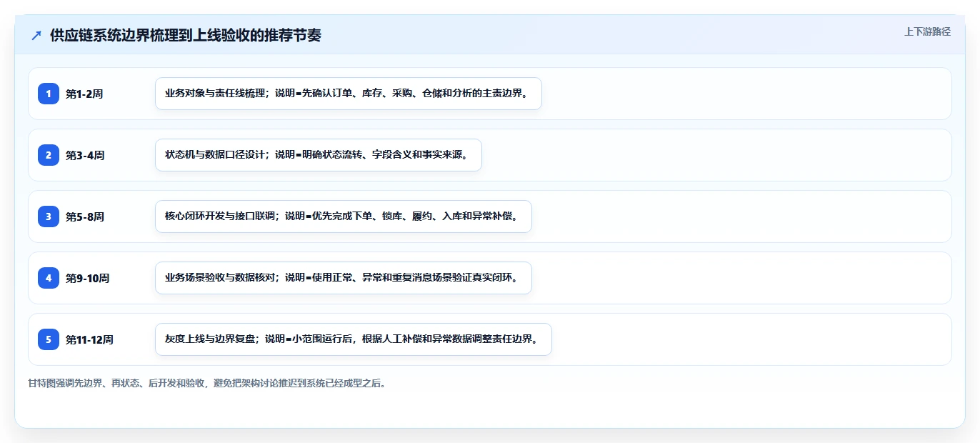Image resolution: width=980 pixels, height=443 pixels.
Task: Click the footnote starting 甘特图强调先边界
Action: coord(207,383)
